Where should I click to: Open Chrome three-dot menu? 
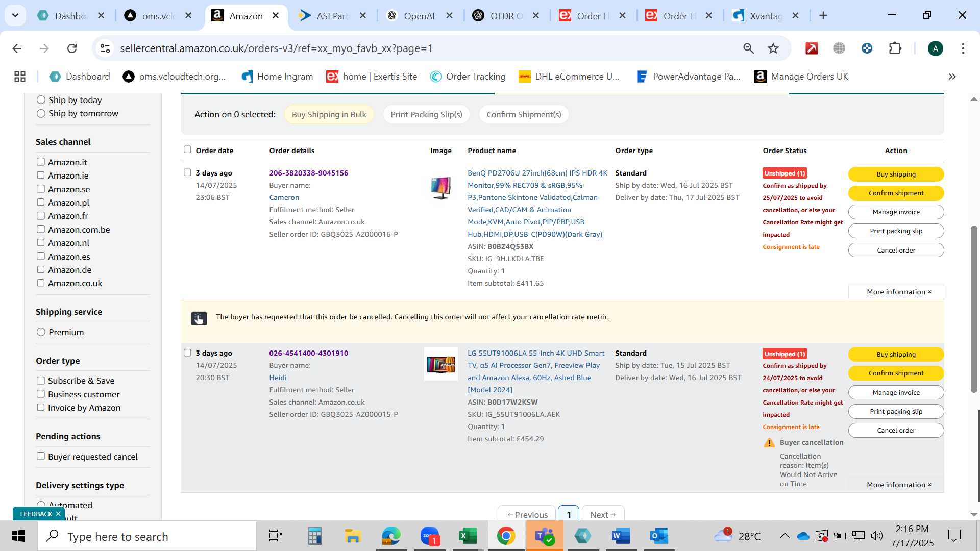[963, 48]
